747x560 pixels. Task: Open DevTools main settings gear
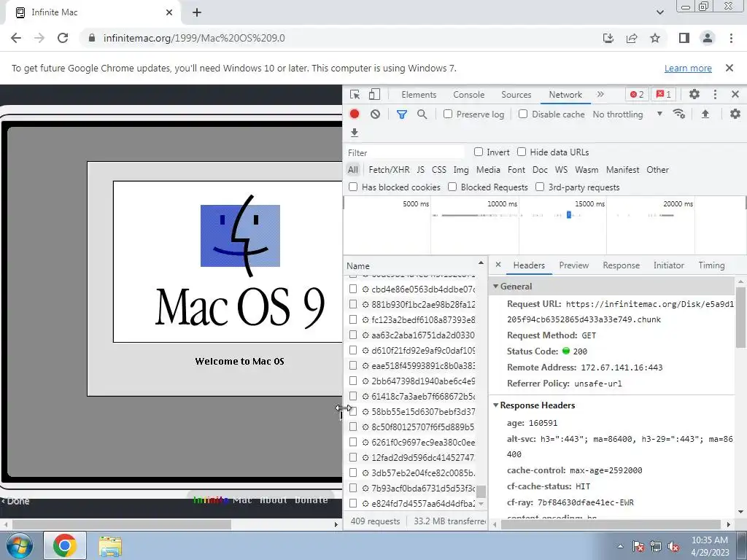tap(694, 94)
